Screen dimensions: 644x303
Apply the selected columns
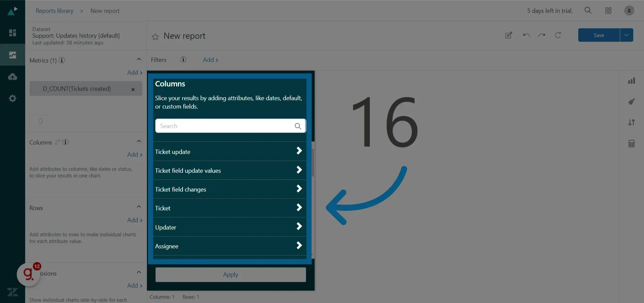click(230, 274)
